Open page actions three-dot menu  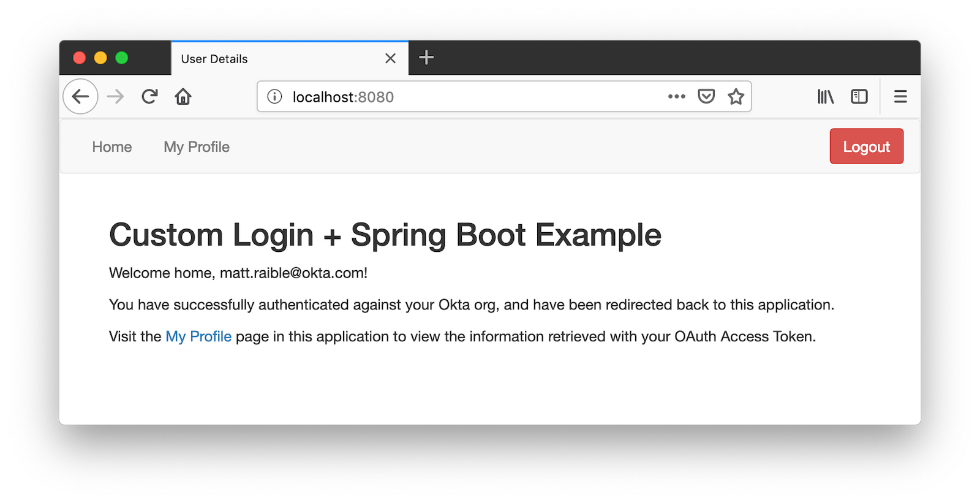click(x=676, y=97)
